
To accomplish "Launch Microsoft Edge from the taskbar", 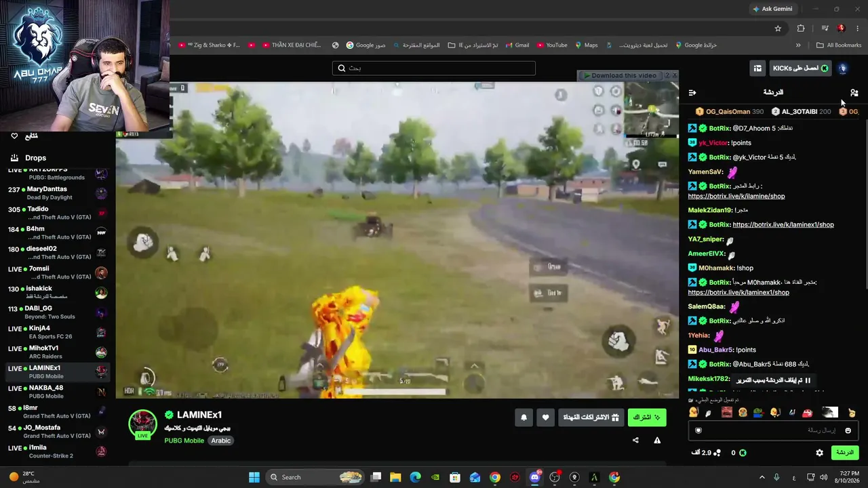I will coord(415,477).
